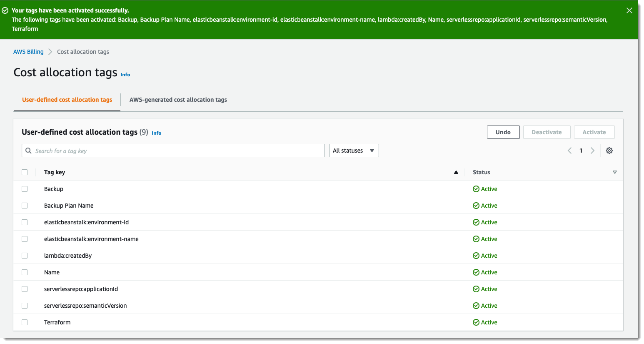Image resolution: width=644 pixels, height=344 pixels.
Task: Check the Terraform tag checkbox
Action: coord(25,322)
